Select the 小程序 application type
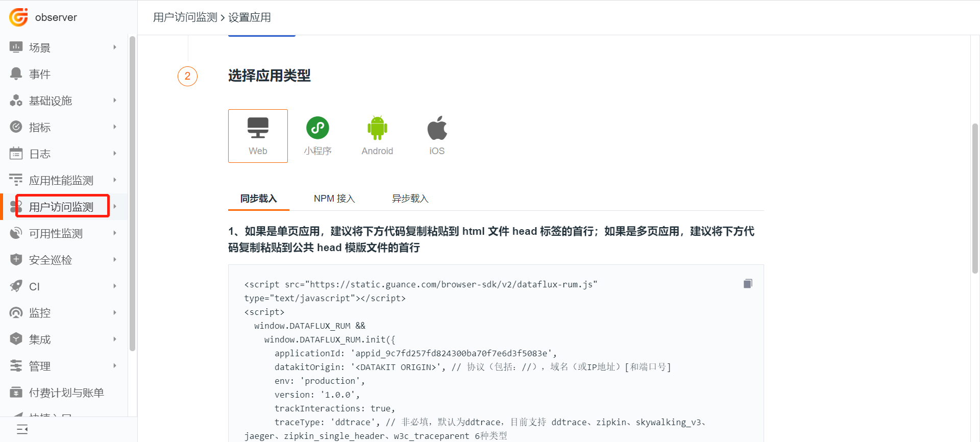Viewport: 980px width, 442px height. coord(317,136)
